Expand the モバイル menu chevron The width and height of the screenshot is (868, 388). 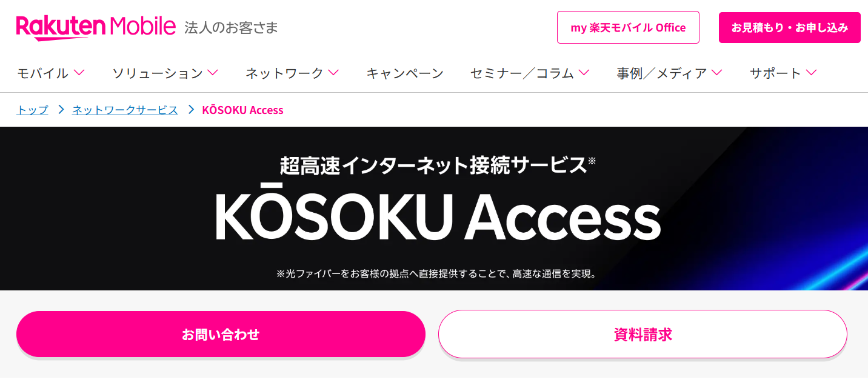click(79, 73)
